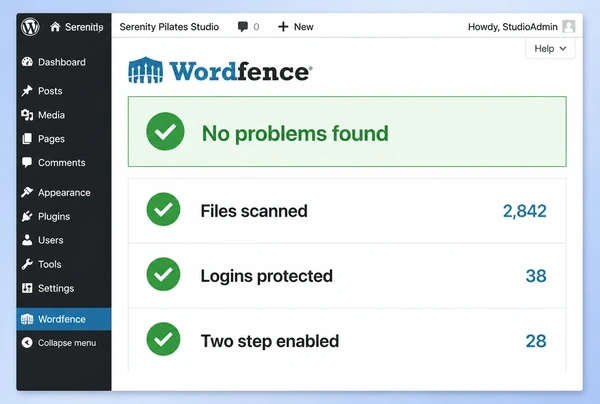Click the logins protected count 38
This screenshot has height=404, width=600.
pyautogui.click(x=536, y=276)
